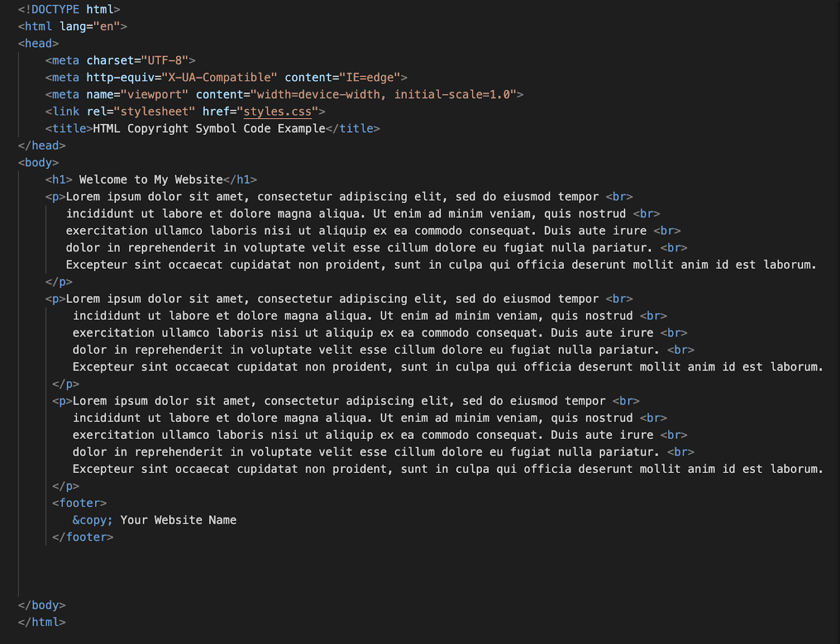Click the opening footer tag
This screenshot has width=840, height=644.
coord(79,503)
